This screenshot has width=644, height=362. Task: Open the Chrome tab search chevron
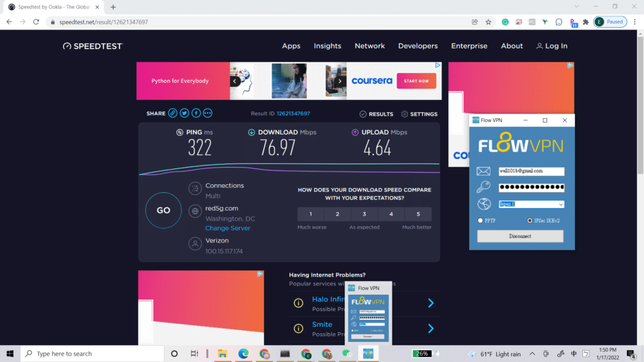(577, 6)
